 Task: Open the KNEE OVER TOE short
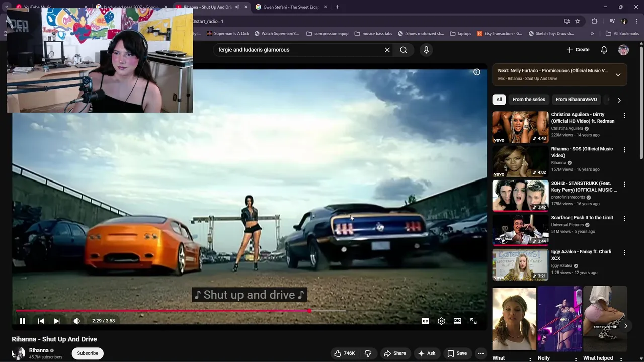point(605,318)
